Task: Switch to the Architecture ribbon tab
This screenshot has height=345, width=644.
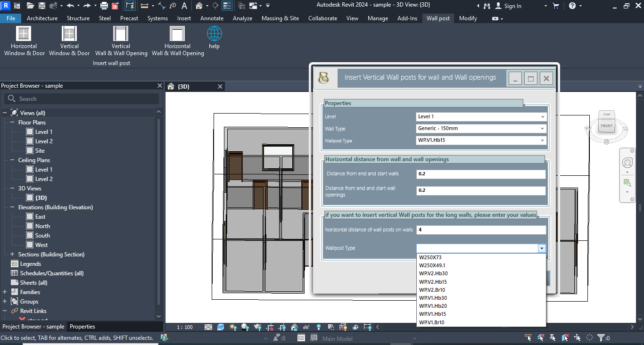Action: 42,18
